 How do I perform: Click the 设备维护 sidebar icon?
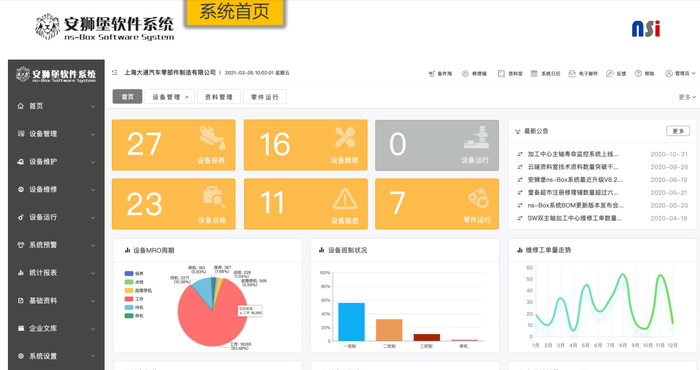click(21, 162)
